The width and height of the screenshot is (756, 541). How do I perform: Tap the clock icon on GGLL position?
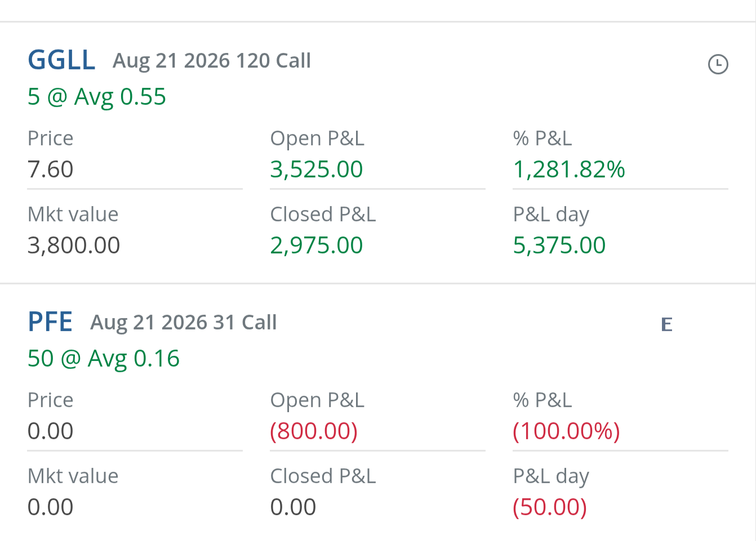(718, 64)
